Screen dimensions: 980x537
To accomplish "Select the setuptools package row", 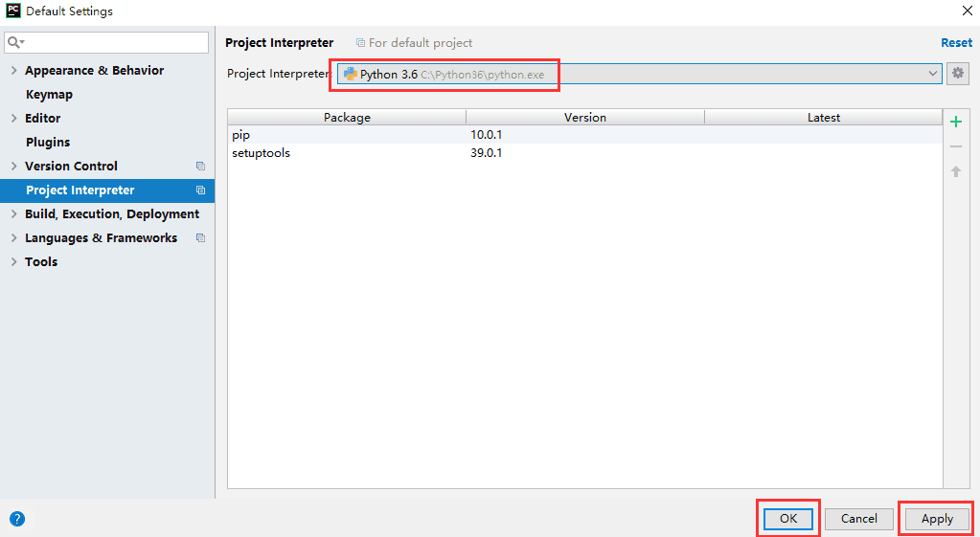I will tap(585, 153).
